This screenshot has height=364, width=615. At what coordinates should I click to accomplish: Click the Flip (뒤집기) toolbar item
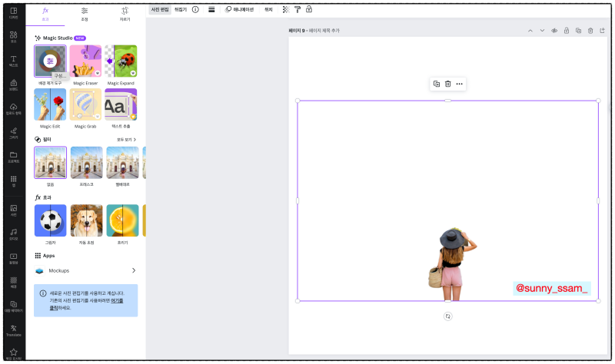point(181,9)
